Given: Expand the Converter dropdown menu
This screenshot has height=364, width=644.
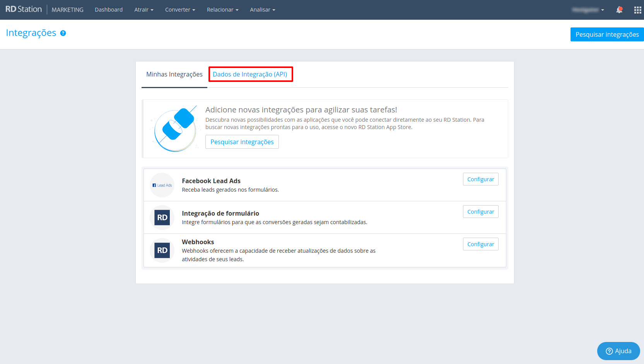Looking at the screenshot, I should (180, 10).
